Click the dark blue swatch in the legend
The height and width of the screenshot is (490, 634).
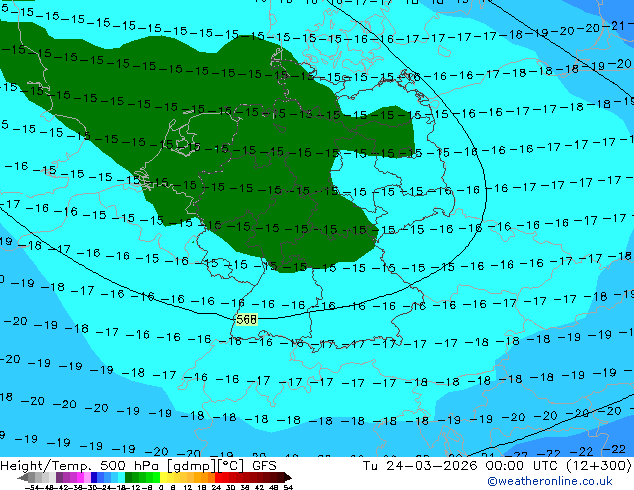pos(94,477)
